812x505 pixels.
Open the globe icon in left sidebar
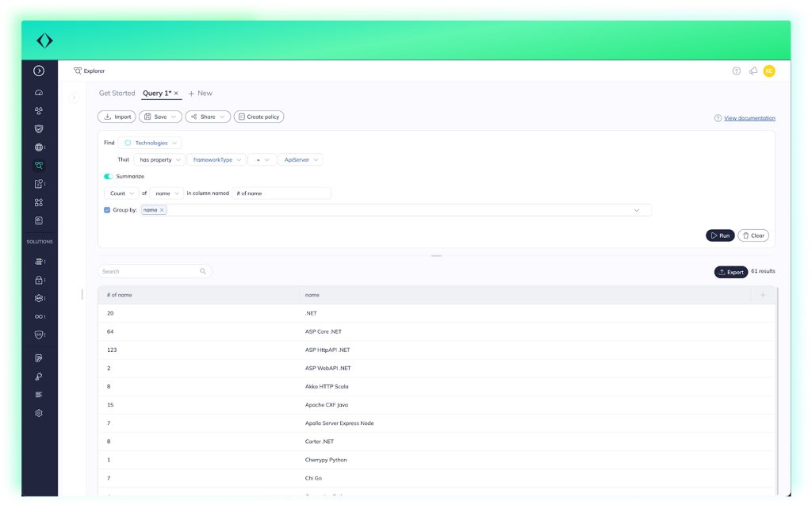pyautogui.click(x=39, y=147)
